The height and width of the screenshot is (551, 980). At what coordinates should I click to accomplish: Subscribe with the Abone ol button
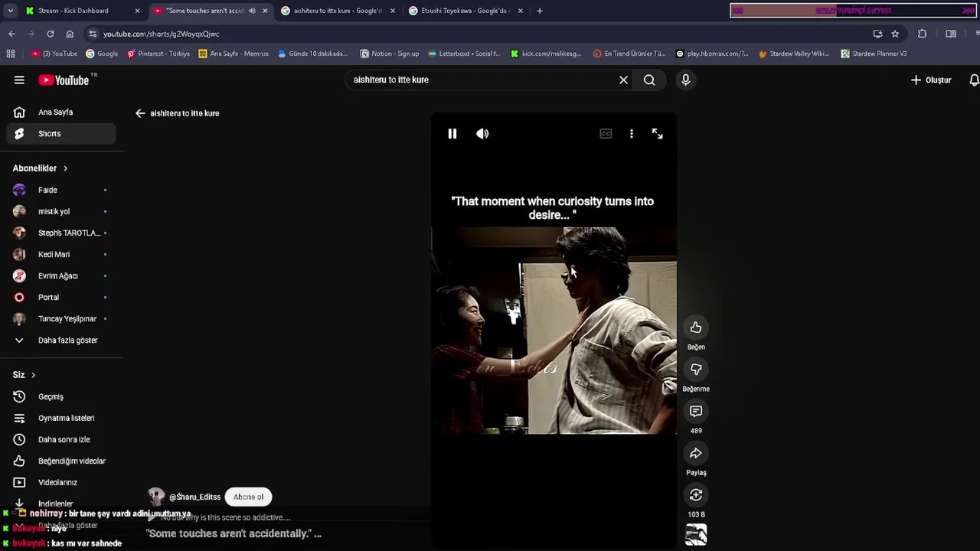248,497
